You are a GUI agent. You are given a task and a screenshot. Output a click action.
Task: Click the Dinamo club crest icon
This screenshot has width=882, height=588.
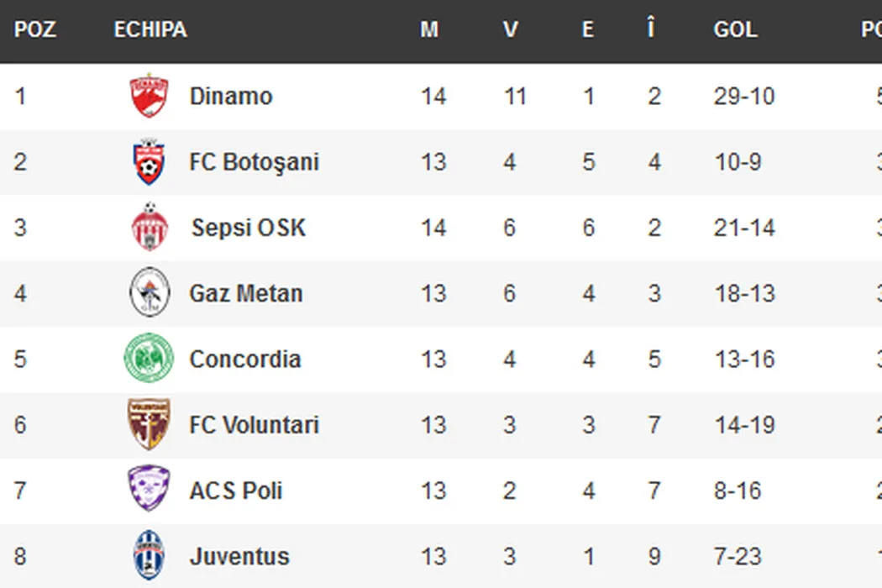pos(150,96)
